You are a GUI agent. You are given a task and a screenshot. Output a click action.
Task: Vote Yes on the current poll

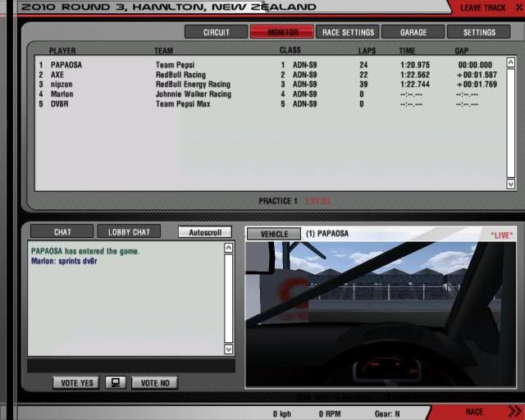coord(76,382)
